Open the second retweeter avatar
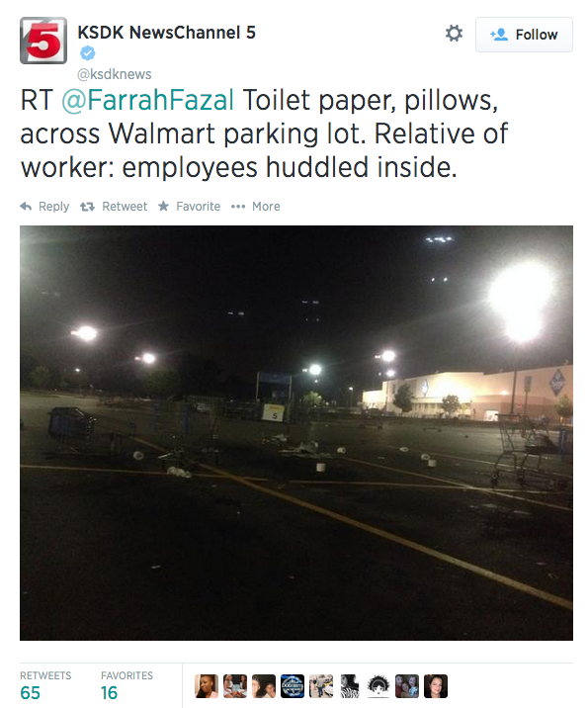Image resolution: width=588 pixels, height=708 pixels. [235, 686]
